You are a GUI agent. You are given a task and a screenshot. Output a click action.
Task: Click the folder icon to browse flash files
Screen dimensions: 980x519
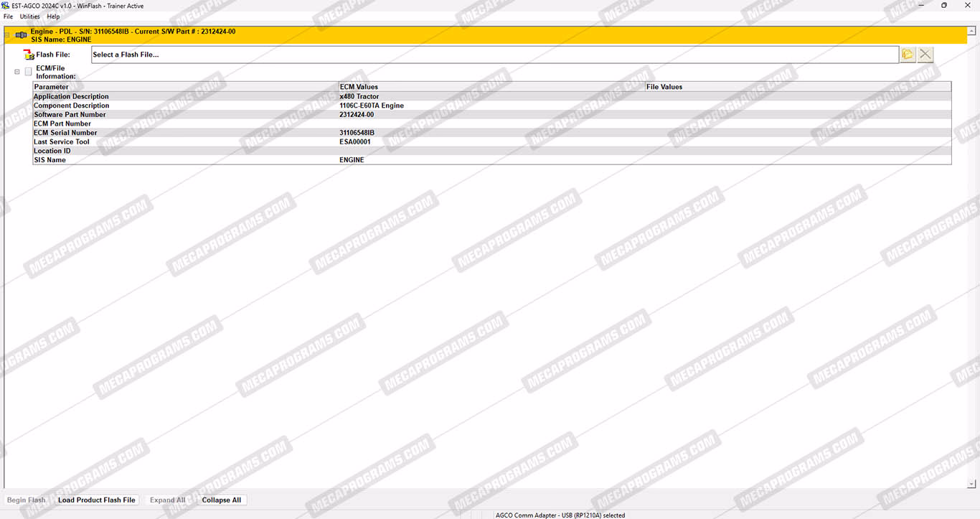point(908,55)
